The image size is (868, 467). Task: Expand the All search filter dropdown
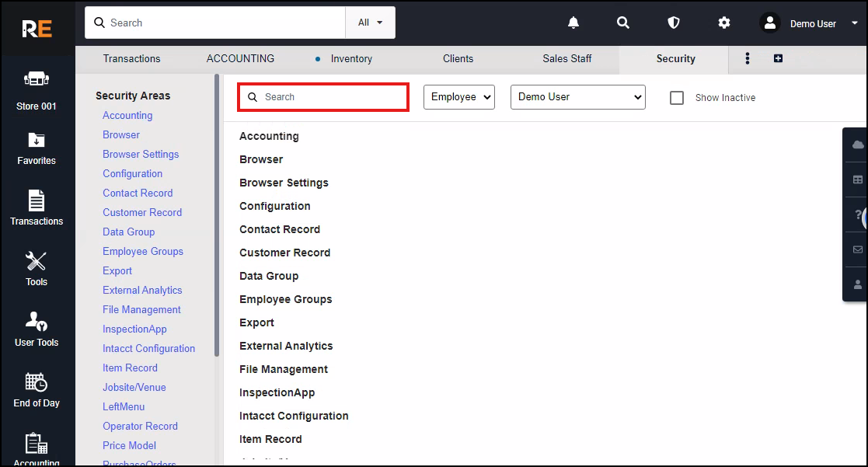[x=370, y=23]
